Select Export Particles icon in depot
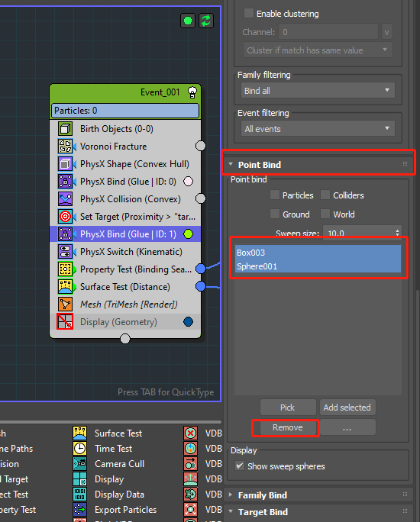Viewport: 420px width, 522px height. click(80, 510)
